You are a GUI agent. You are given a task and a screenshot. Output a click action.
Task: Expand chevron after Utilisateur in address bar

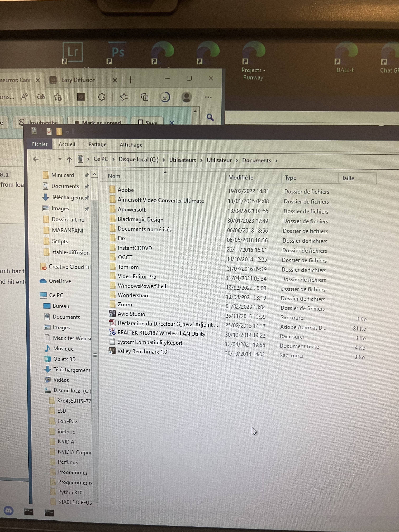[237, 160]
